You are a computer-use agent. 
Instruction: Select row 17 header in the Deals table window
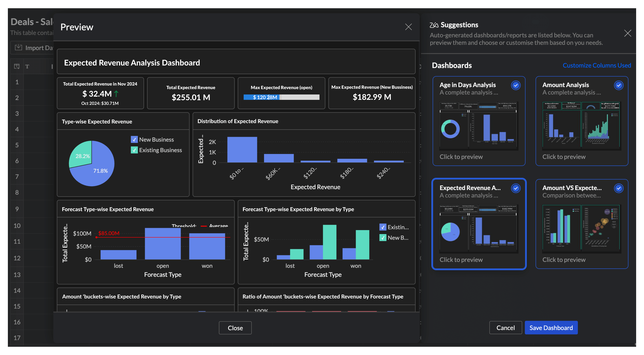pos(17,338)
